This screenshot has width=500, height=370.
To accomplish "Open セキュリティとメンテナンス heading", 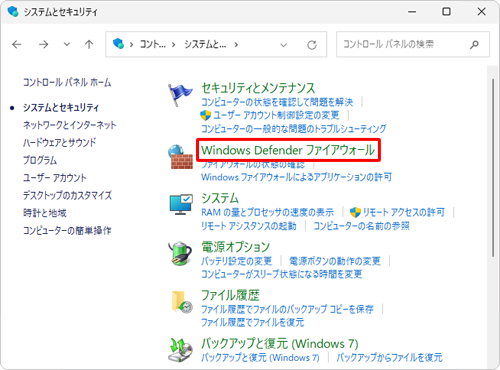I will point(258,88).
